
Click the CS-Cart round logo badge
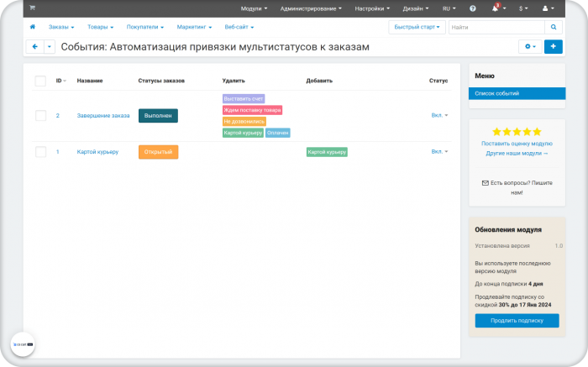tap(23, 344)
